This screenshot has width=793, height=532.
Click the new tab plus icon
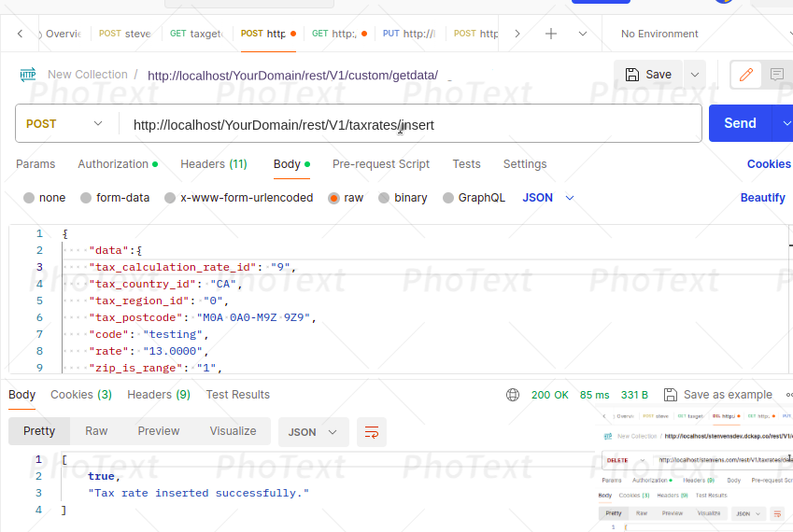click(x=551, y=34)
